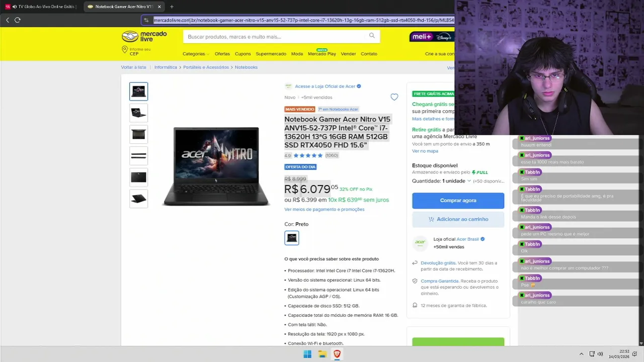Select fourth product thumbnail
644x362 pixels.
pyautogui.click(x=138, y=156)
